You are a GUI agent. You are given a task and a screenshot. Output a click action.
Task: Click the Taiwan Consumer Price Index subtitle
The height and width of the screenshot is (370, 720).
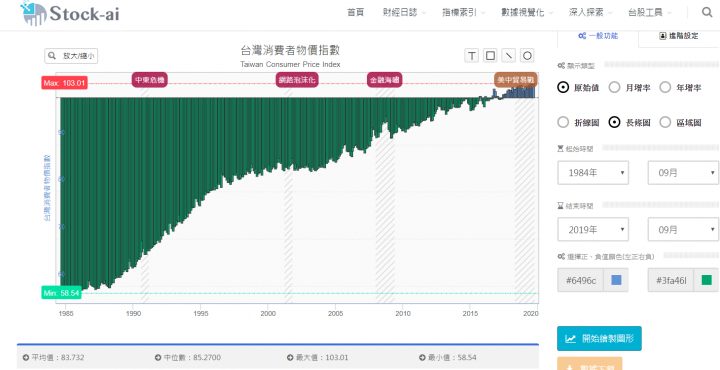[290, 65]
